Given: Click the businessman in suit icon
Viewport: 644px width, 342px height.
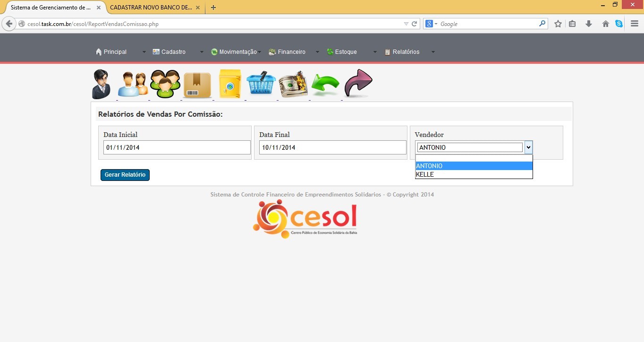Looking at the screenshot, I should [101, 84].
